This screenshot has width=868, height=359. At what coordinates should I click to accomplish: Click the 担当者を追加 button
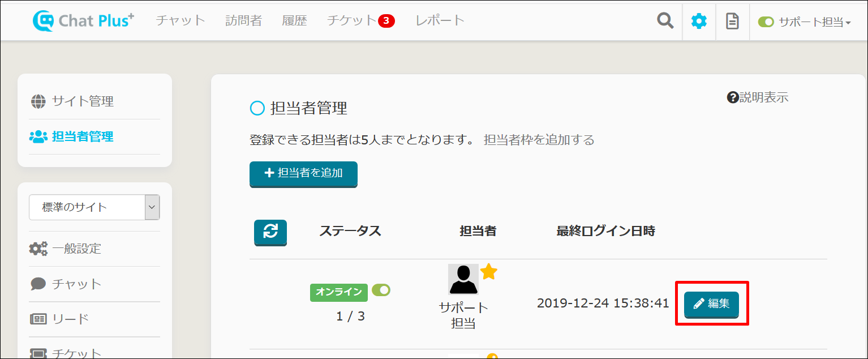303,174
